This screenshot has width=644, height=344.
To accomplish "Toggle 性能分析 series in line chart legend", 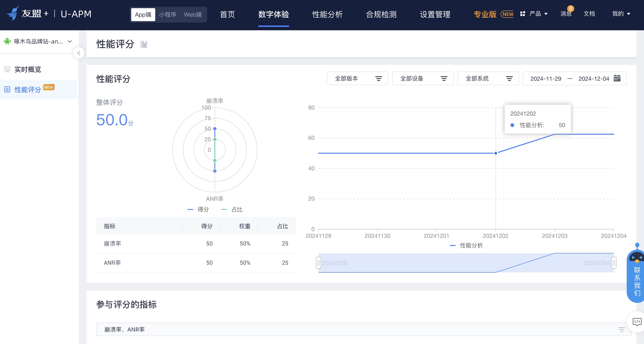I will click(x=466, y=246).
